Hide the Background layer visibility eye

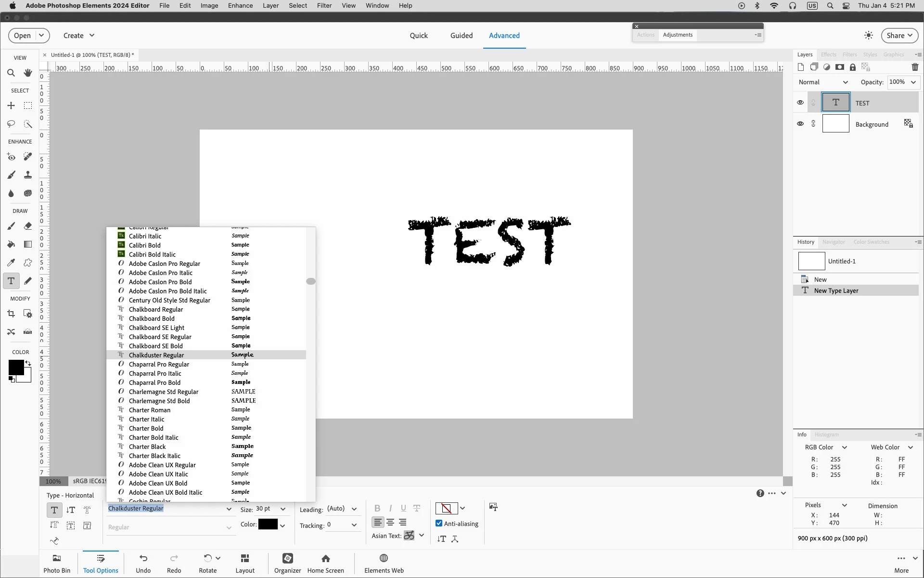click(800, 124)
